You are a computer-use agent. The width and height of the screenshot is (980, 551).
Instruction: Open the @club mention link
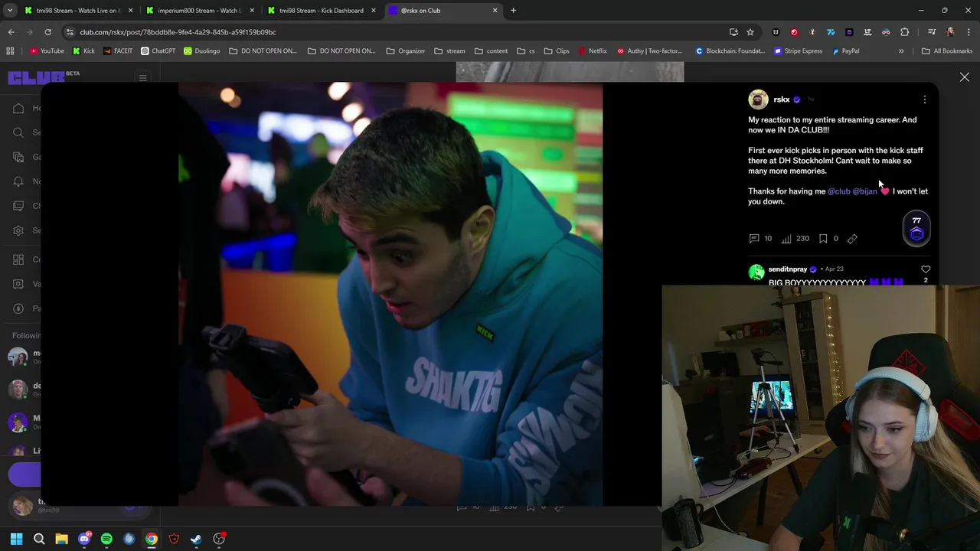coord(838,191)
